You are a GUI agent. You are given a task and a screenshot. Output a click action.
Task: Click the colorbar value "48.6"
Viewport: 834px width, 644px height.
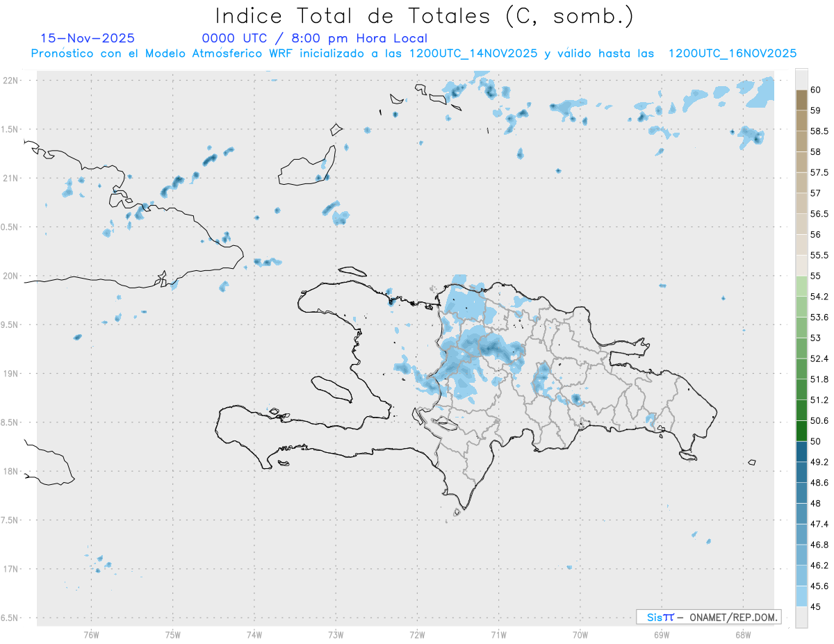pyautogui.click(x=819, y=483)
